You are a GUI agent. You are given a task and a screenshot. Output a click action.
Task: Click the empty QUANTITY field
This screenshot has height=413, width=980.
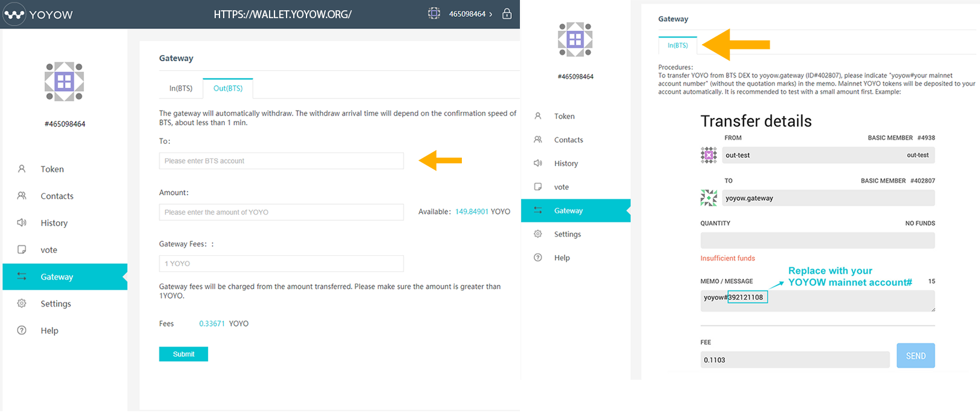click(817, 240)
